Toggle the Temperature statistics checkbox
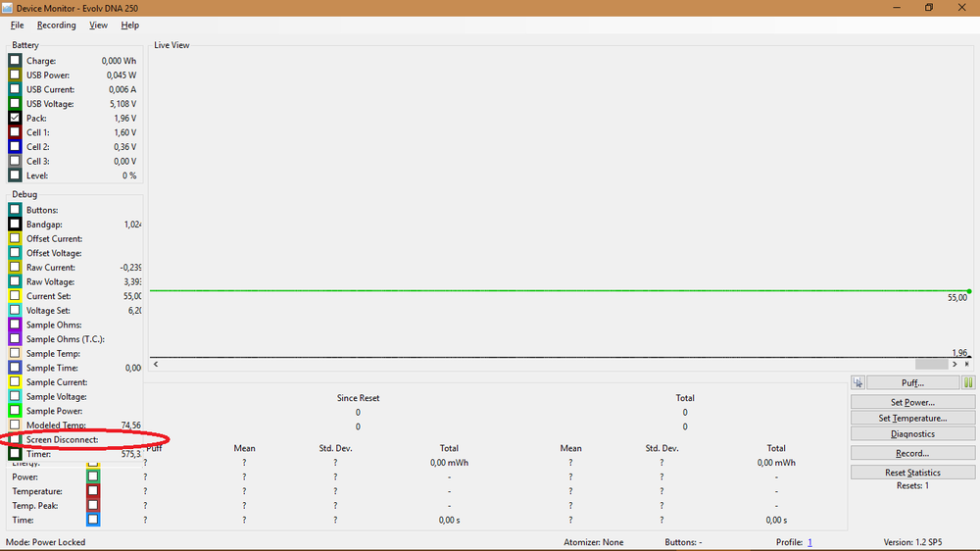 click(93, 491)
